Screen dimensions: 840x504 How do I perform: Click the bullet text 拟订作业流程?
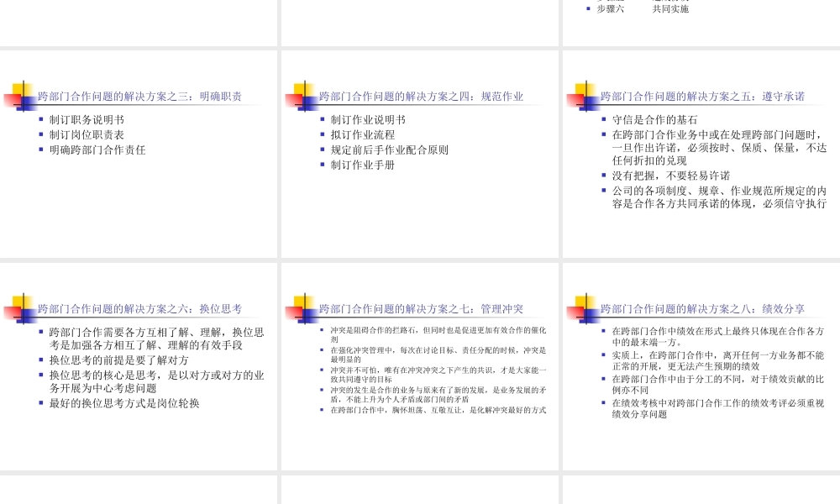pos(363,135)
